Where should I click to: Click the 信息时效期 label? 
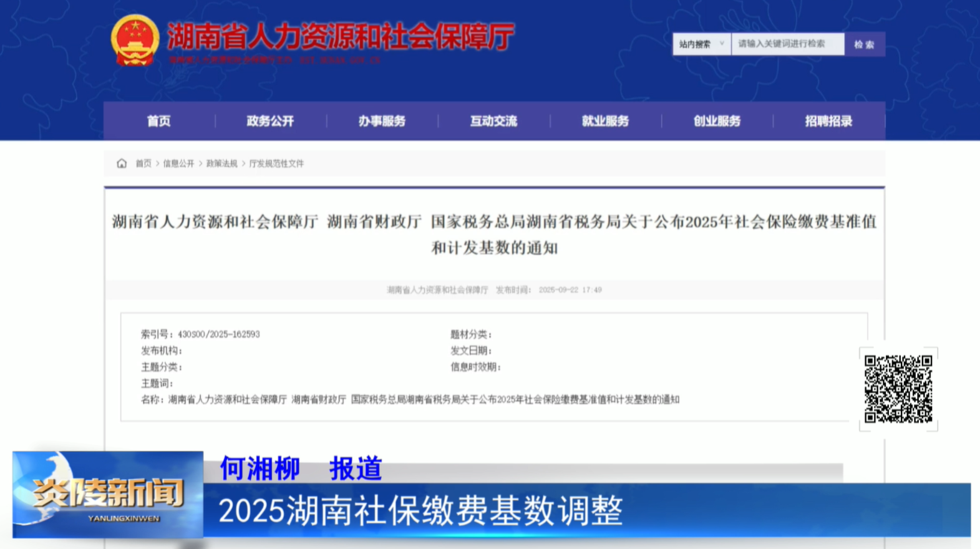point(475,367)
